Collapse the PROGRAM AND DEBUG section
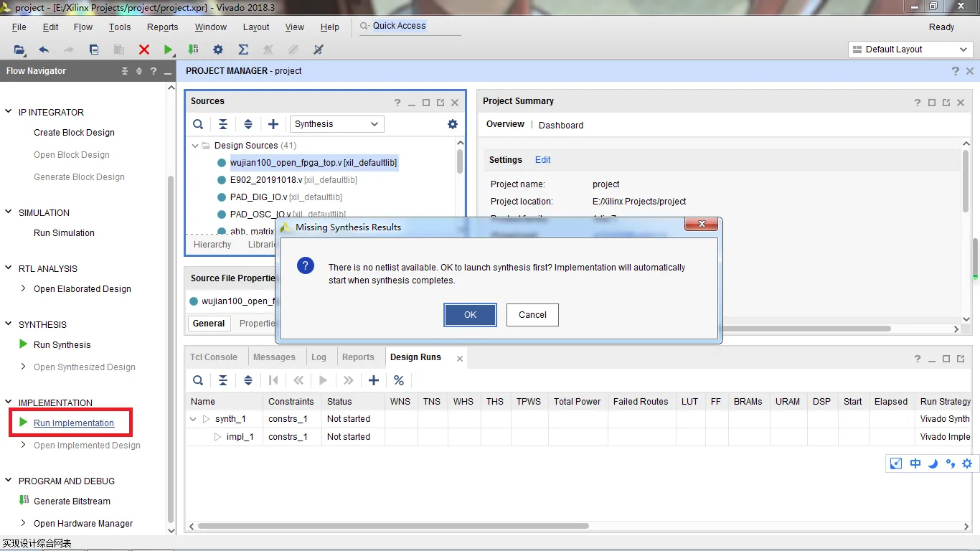Image resolution: width=980 pixels, height=551 pixels. coord(9,481)
